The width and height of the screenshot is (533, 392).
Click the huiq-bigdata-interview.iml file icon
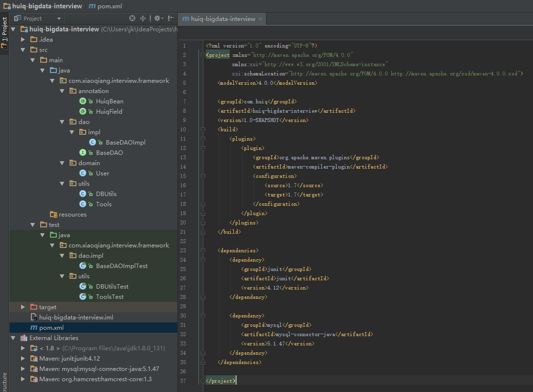pos(34,317)
